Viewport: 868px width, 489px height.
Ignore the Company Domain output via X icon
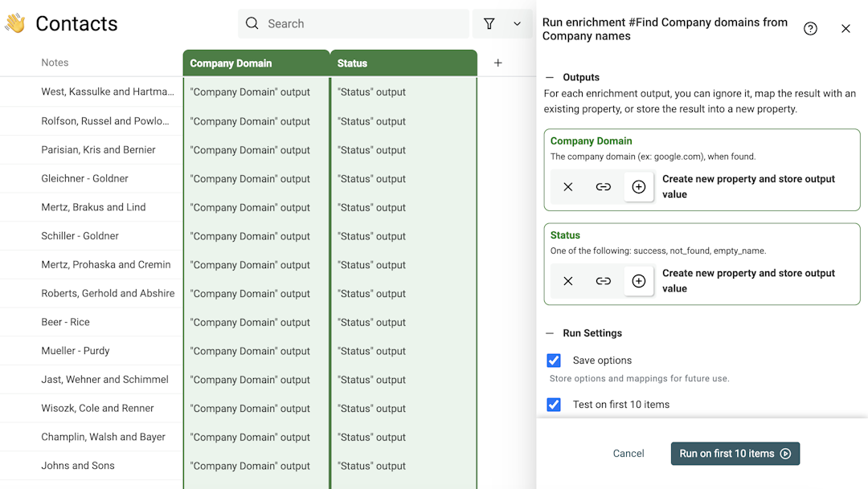click(x=568, y=186)
